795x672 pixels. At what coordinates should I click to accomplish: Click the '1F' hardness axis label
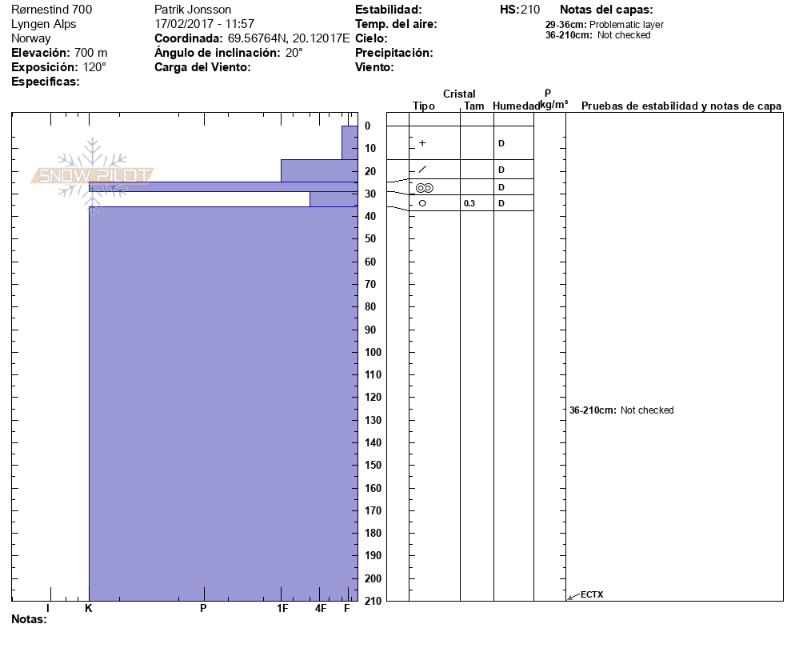pyautogui.click(x=282, y=609)
